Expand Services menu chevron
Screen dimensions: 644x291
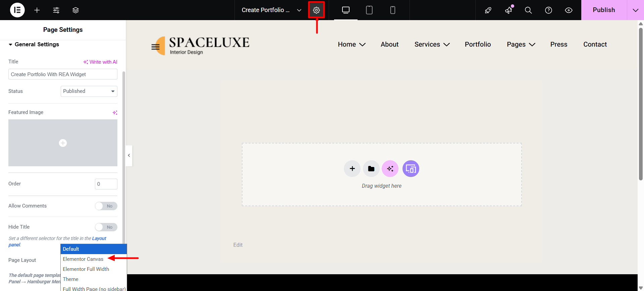(x=446, y=45)
